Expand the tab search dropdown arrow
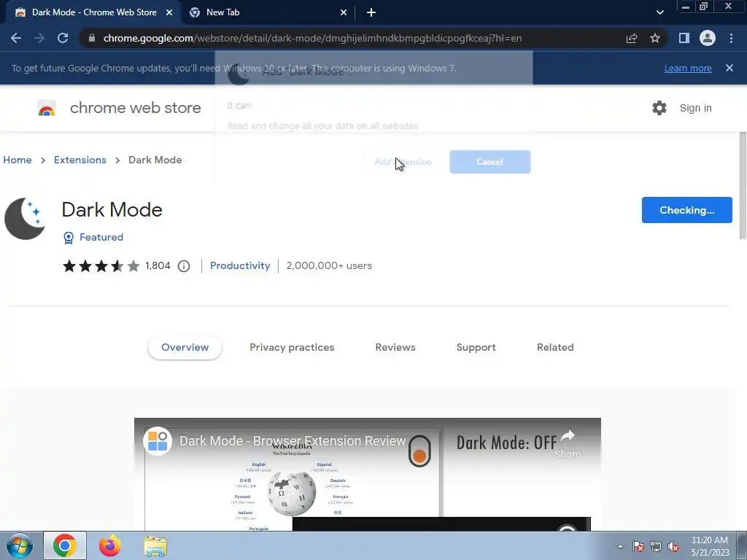This screenshot has width=747, height=560. tap(659, 12)
